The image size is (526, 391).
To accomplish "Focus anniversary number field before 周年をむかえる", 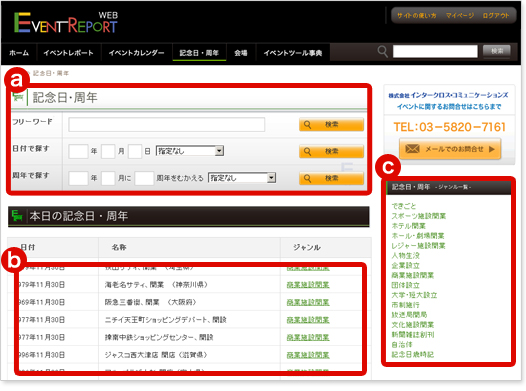I will [x=144, y=178].
